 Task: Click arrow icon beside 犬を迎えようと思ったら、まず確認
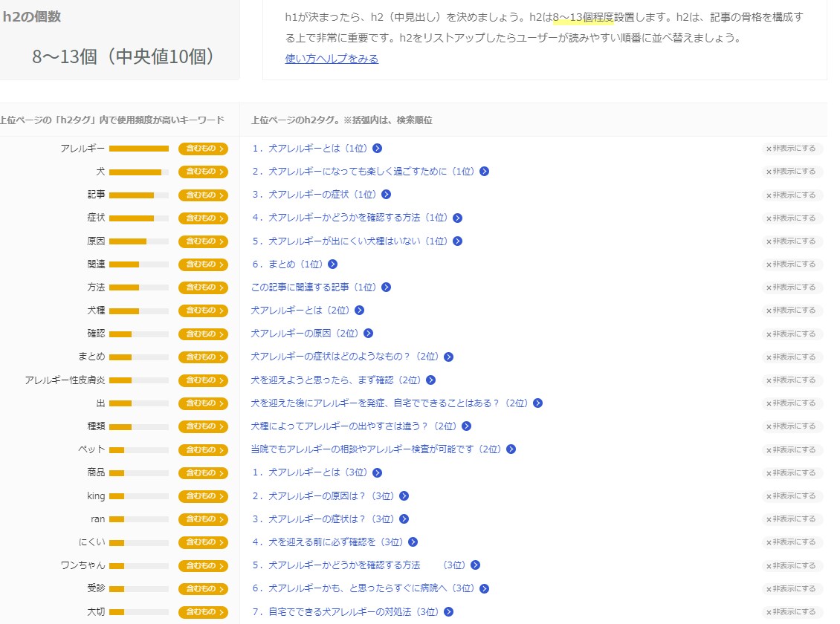pos(430,380)
